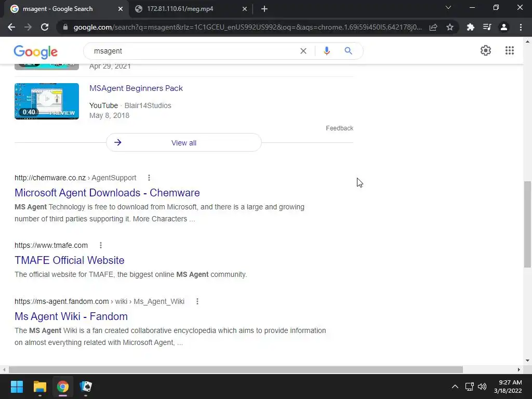
Task: Open Google search settings gear
Action: click(x=486, y=50)
